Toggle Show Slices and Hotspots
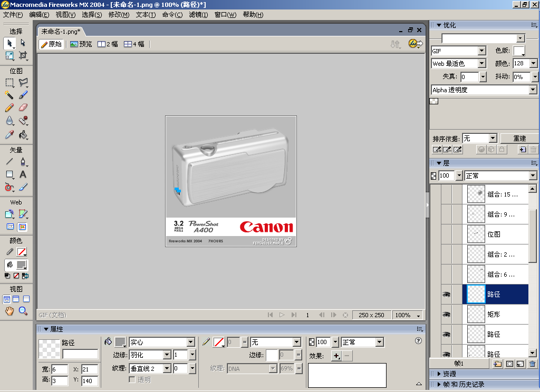 pos(22,227)
